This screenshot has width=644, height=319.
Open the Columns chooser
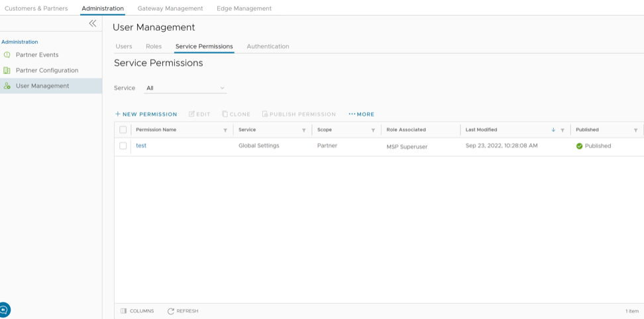coord(137,311)
